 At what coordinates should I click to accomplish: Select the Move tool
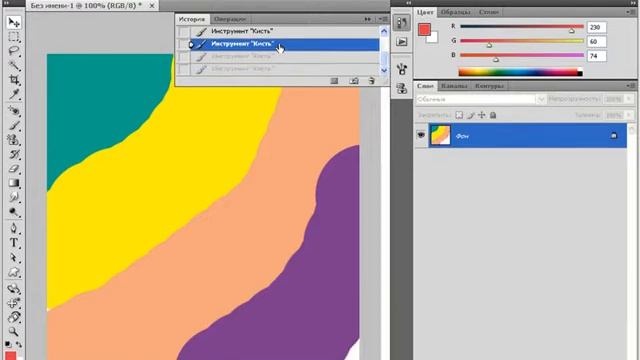[13, 22]
